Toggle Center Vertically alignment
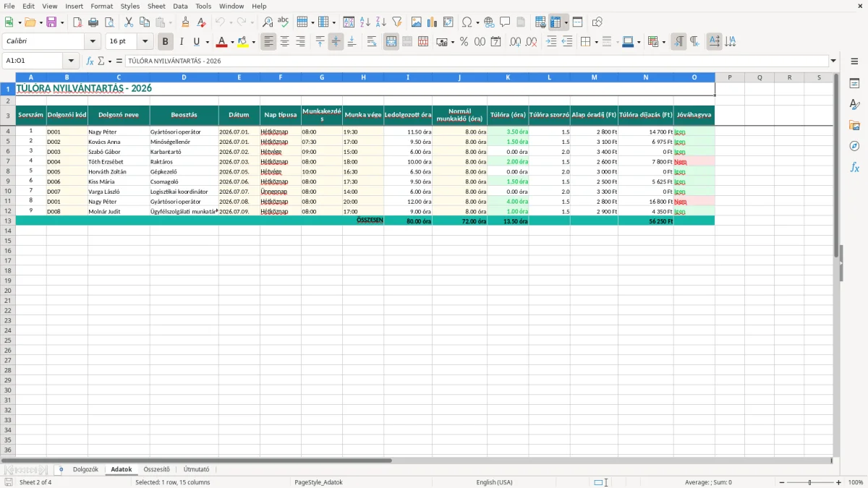 [336, 42]
